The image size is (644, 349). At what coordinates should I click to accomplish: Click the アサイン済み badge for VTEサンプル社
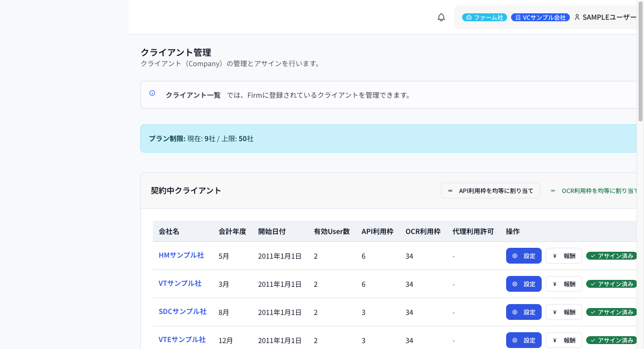point(613,340)
